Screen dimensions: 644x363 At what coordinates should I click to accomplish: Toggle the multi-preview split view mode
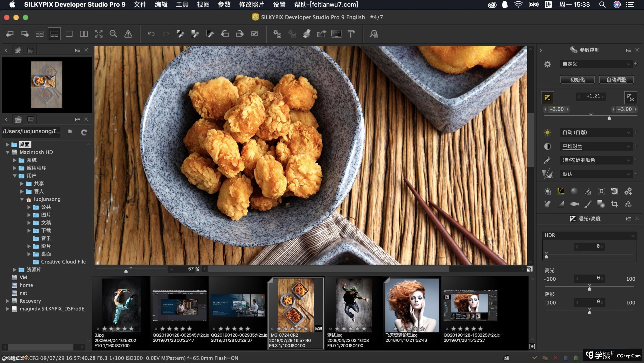84,33
